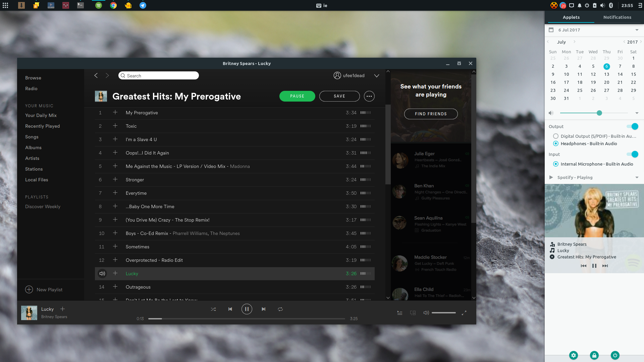Screen dimensions: 644x362
Task: Enter fullscreen with the expand arrows icon
Action: [x=464, y=313]
